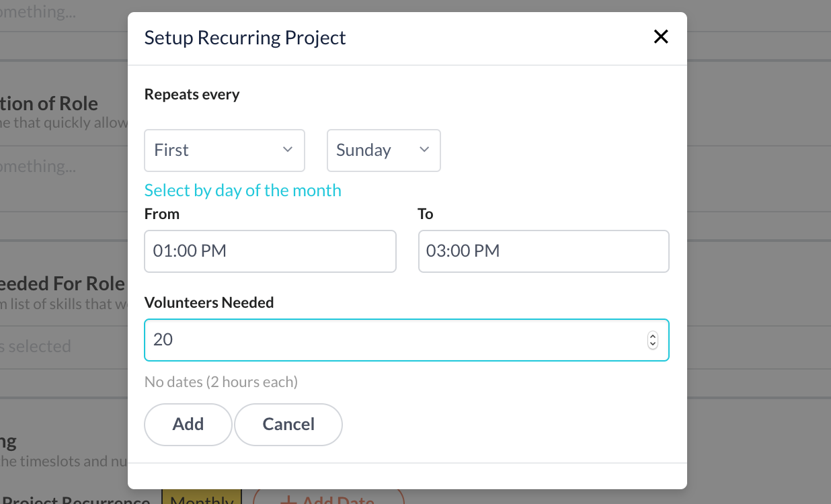Click the Volunteers Needed label
Viewport: 831px width, 504px height.
(209, 302)
